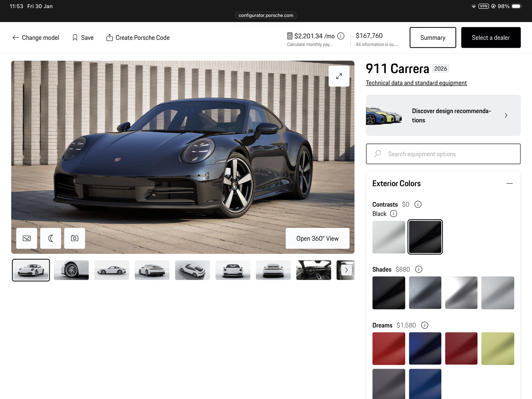Click Create Porsche Code
Image resolution: width=532 pixels, height=399 pixels.
point(138,38)
